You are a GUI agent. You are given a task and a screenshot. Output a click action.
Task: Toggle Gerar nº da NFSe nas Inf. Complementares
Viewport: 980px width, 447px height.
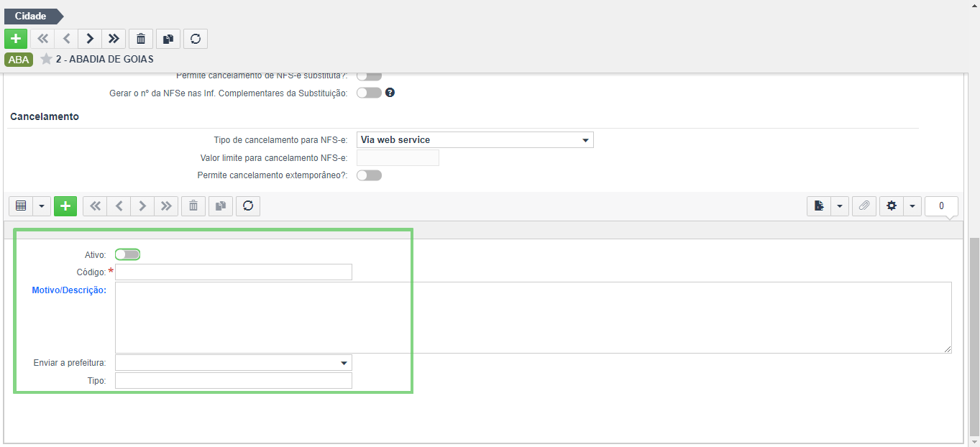click(369, 93)
